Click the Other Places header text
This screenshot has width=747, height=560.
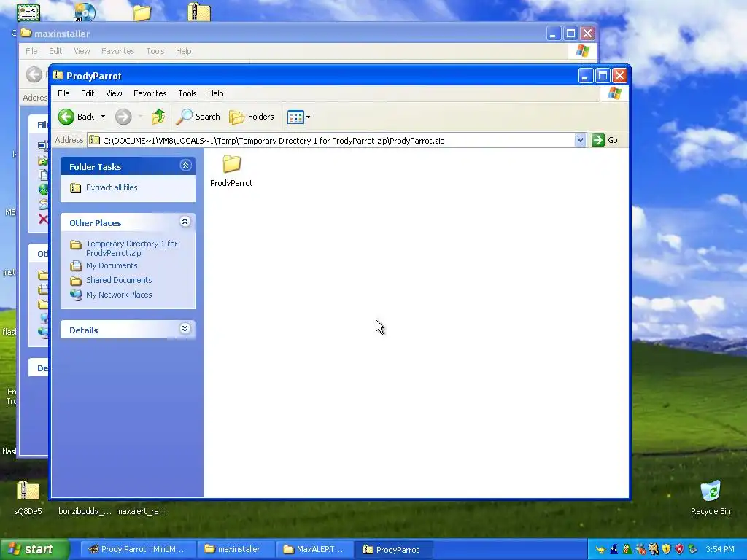(x=96, y=223)
